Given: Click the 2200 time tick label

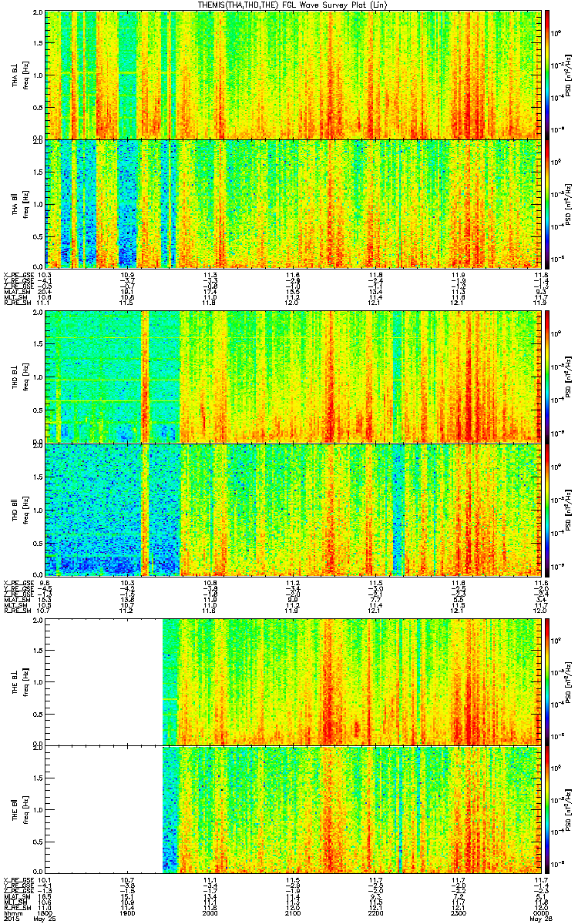Looking at the screenshot, I should (377, 914).
